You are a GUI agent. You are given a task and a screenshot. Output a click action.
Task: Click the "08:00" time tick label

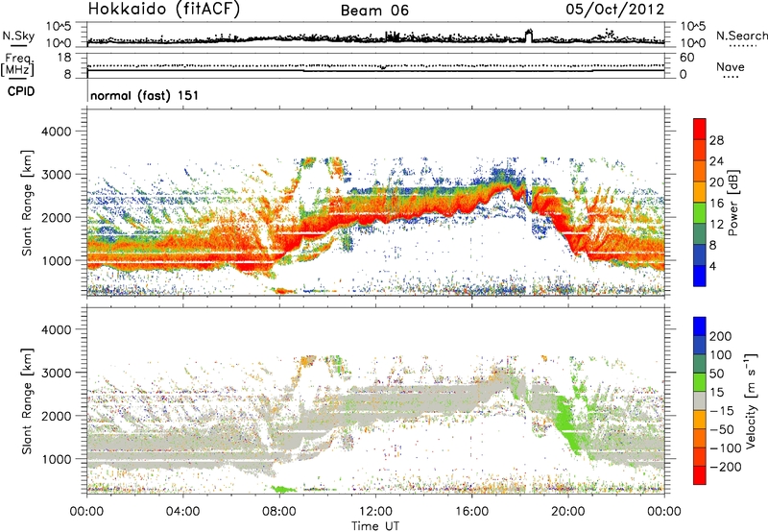coord(279,512)
